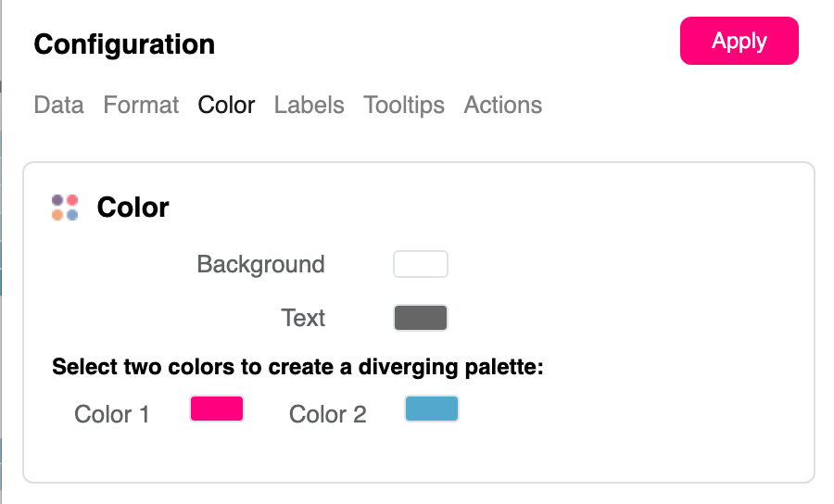The width and height of the screenshot is (834, 504).
Task: Select the Color tab
Action: [x=226, y=106]
